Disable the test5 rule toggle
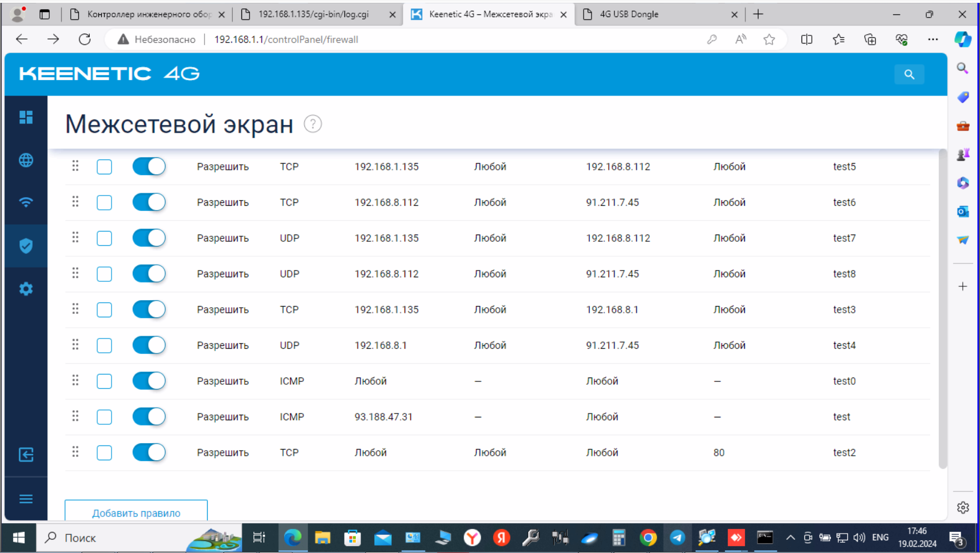This screenshot has width=980, height=553. pos(149,166)
